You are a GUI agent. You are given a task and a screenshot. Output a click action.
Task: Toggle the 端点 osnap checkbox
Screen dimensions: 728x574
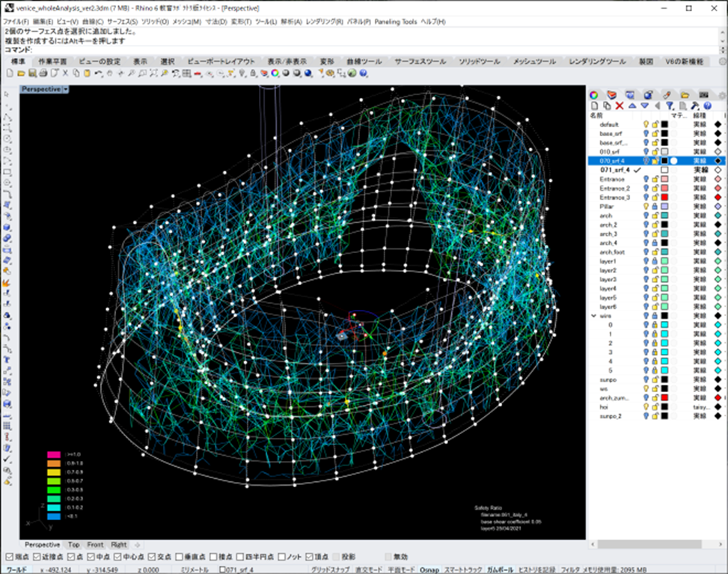(x=9, y=557)
